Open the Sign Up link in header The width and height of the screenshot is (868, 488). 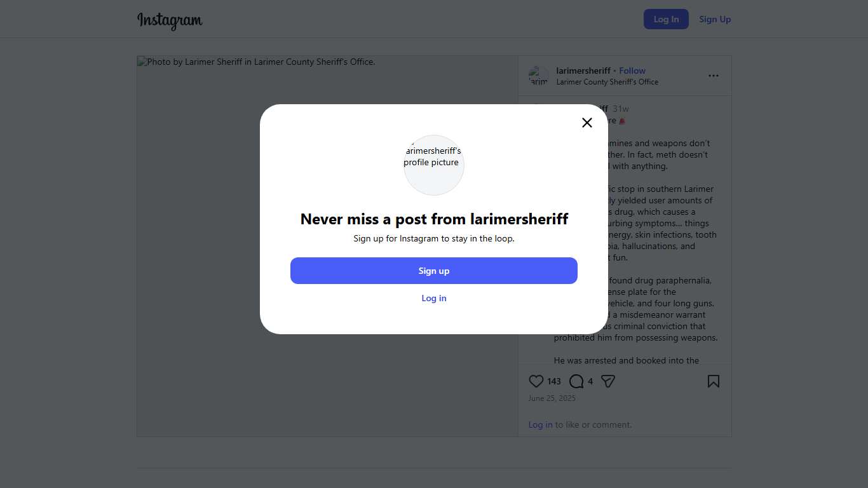point(715,19)
